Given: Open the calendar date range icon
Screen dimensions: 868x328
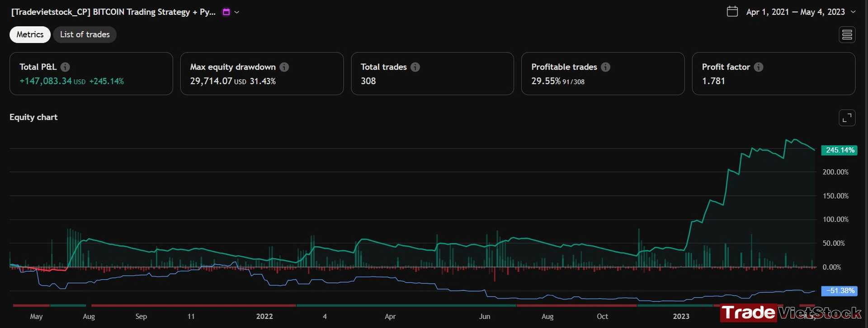Looking at the screenshot, I should coord(732,11).
